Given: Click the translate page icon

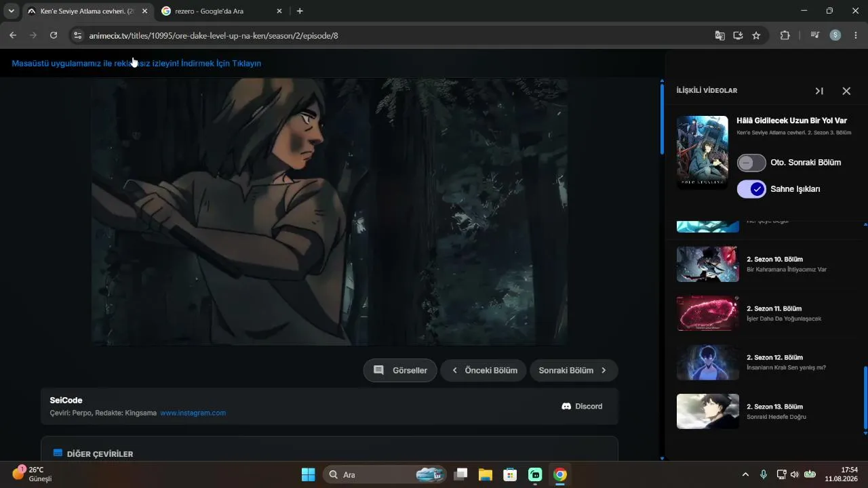Looking at the screenshot, I should click(720, 35).
